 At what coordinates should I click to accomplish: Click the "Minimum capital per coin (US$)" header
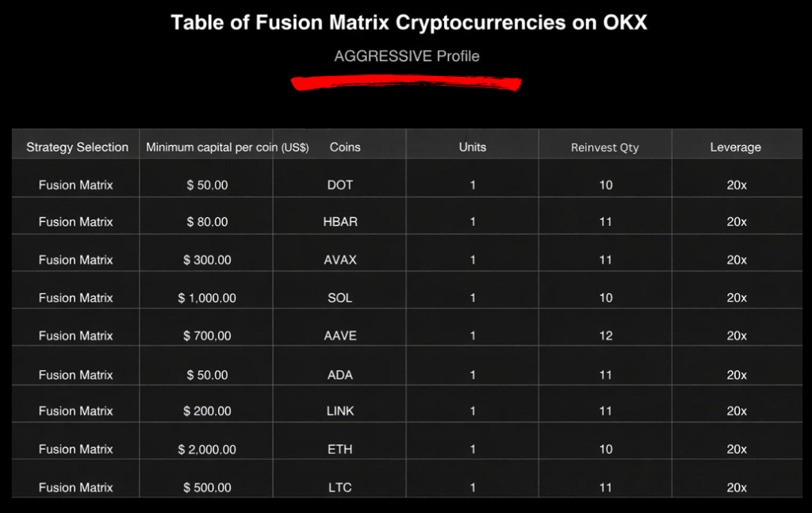point(228,147)
